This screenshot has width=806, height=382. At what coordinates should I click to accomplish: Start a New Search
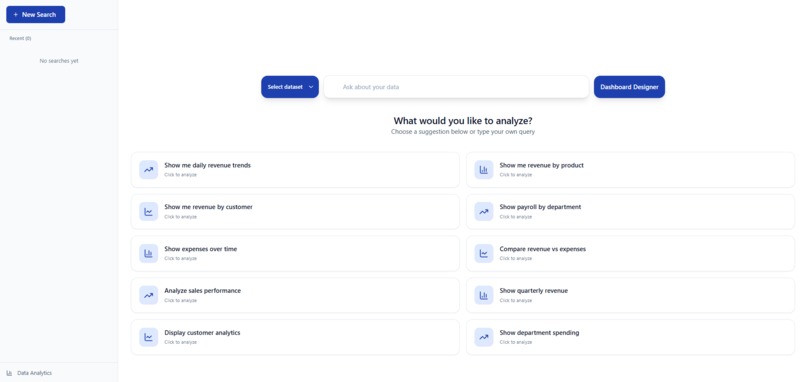[35, 14]
